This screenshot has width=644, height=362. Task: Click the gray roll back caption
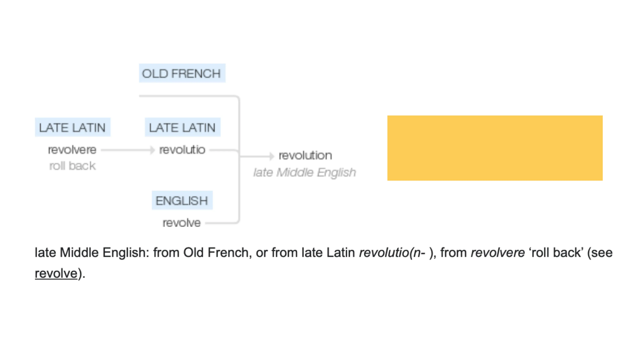pyautogui.click(x=72, y=166)
